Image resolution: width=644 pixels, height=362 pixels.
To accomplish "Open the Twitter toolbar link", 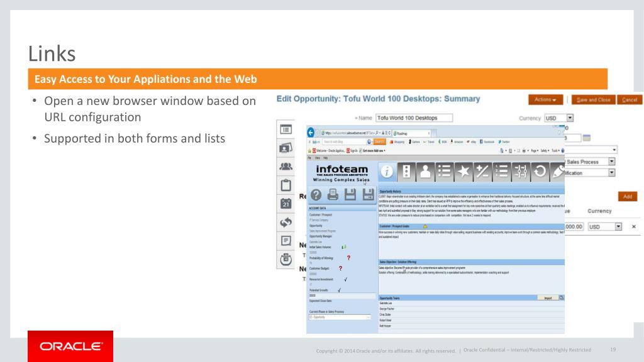I will point(504,141).
